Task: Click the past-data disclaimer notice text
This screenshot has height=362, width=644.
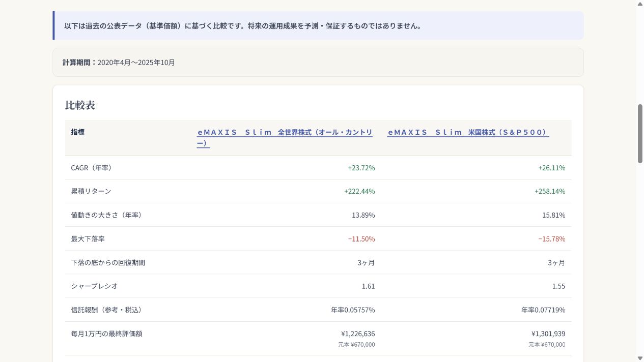Action: [243, 26]
